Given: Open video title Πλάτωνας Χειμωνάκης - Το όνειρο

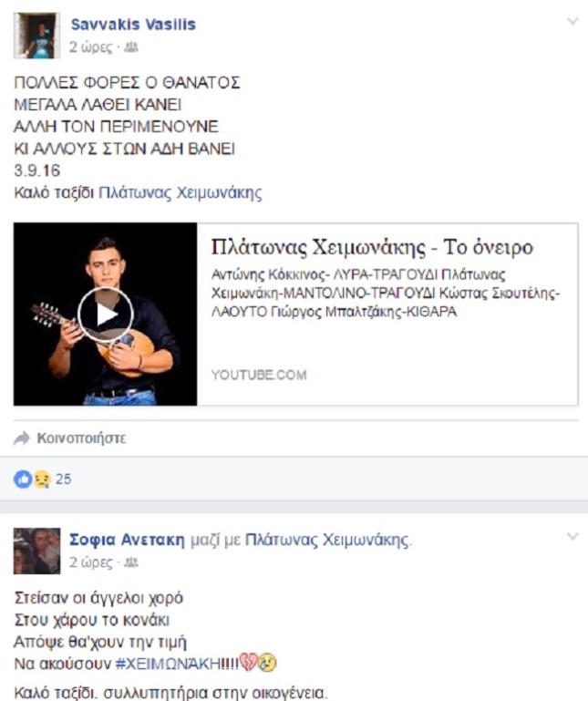Looking at the screenshot, I should [372, 247].
